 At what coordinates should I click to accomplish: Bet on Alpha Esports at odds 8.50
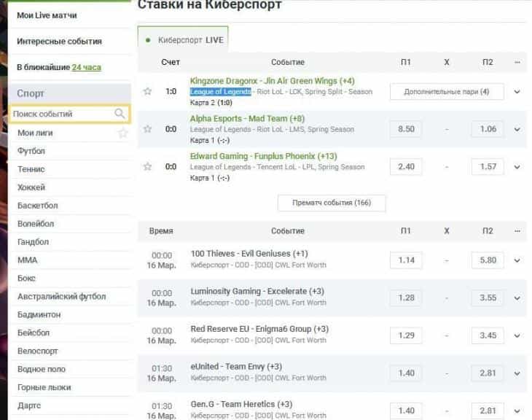[x=406, y=129]
